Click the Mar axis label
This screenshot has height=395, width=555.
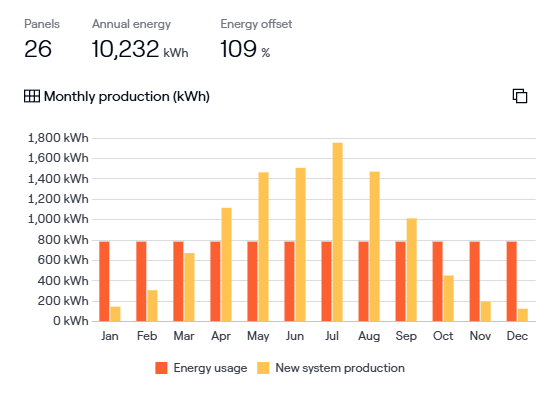(x=184, y=336)
